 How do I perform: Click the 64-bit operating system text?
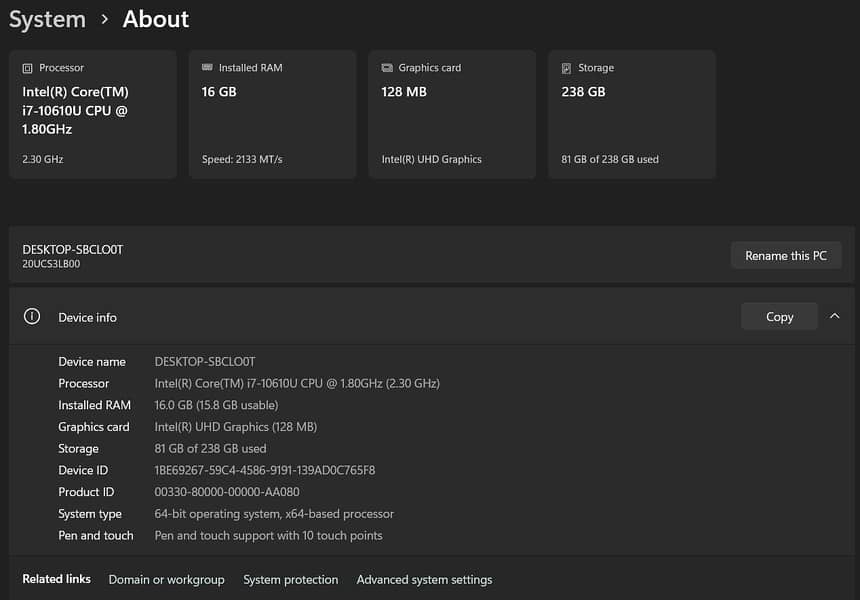coord(274,514)
